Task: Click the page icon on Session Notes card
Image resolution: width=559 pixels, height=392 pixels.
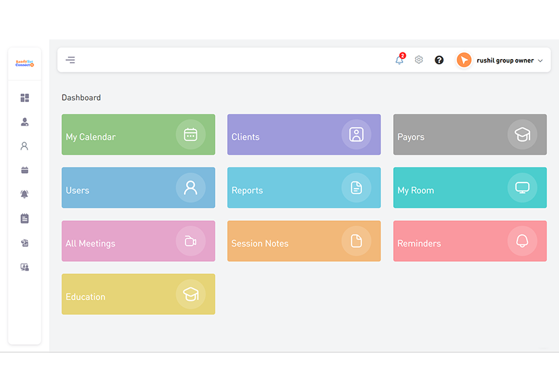Action: coord(356,241)
